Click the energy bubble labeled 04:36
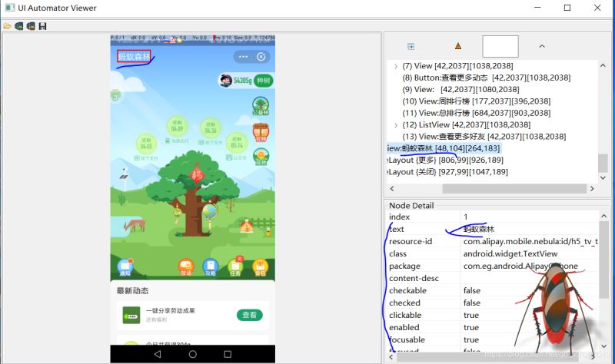 point(211,127)
